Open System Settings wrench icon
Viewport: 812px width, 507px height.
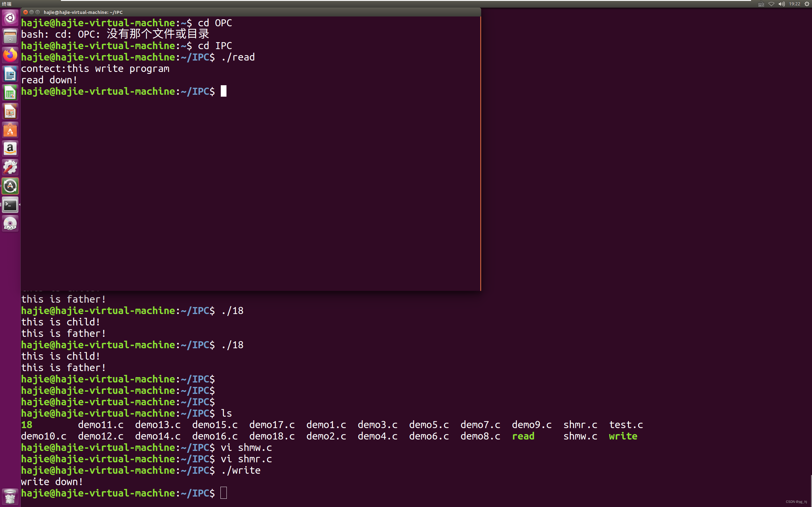click(x=10, y=167)
